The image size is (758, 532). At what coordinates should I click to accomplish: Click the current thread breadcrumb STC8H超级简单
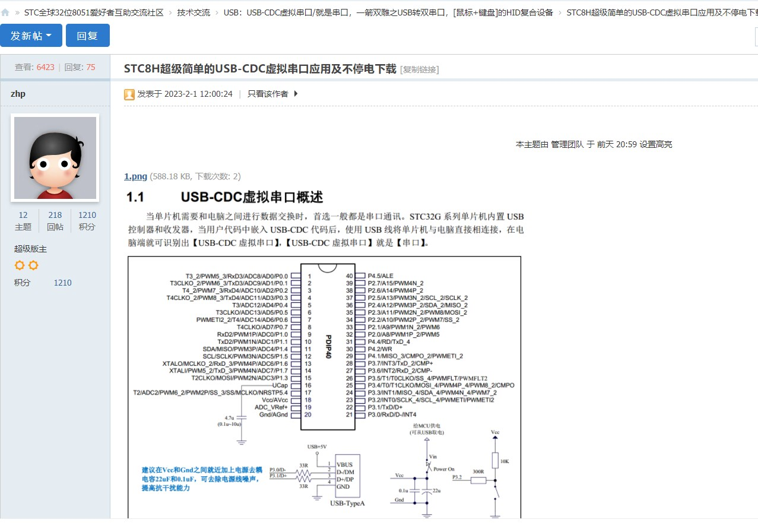662,12
